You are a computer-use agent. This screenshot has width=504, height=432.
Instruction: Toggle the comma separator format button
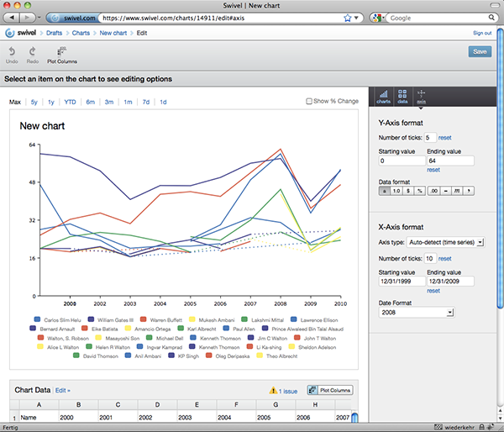[469, 191]
